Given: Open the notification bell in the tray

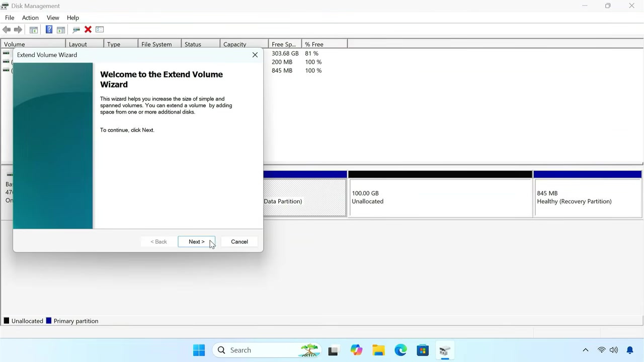Looking at the screenshot, I should click(x=630, y=350).
